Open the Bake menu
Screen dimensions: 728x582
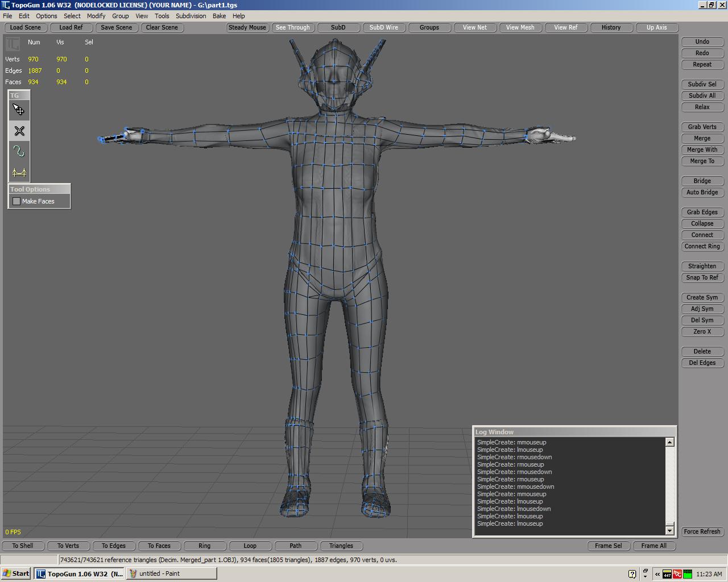[219, 16]
